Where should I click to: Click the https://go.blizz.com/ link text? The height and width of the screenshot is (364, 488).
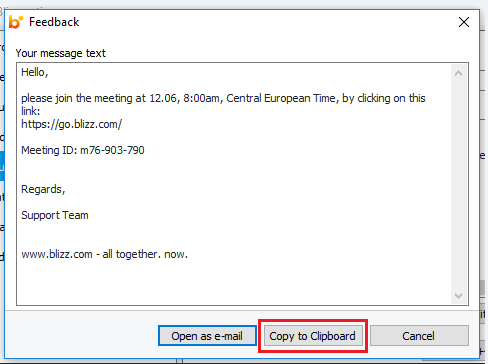[x=72, y=124]
